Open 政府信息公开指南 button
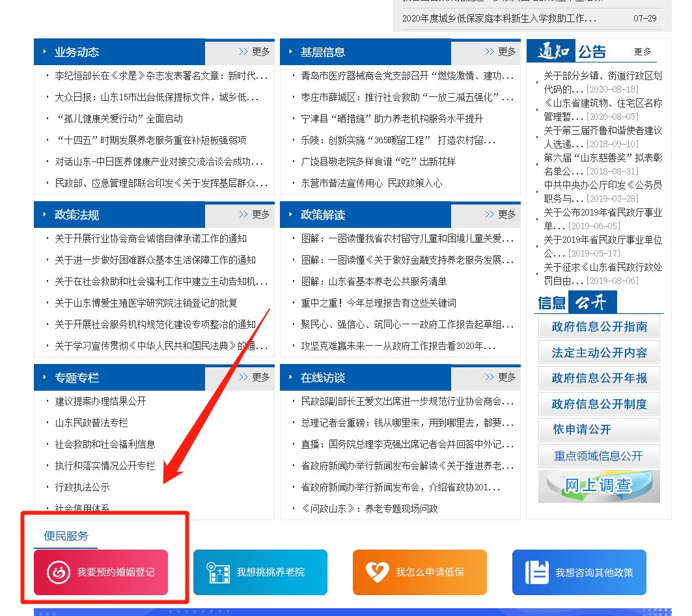This screenshot has width=692, height=616. click(599, 327)
